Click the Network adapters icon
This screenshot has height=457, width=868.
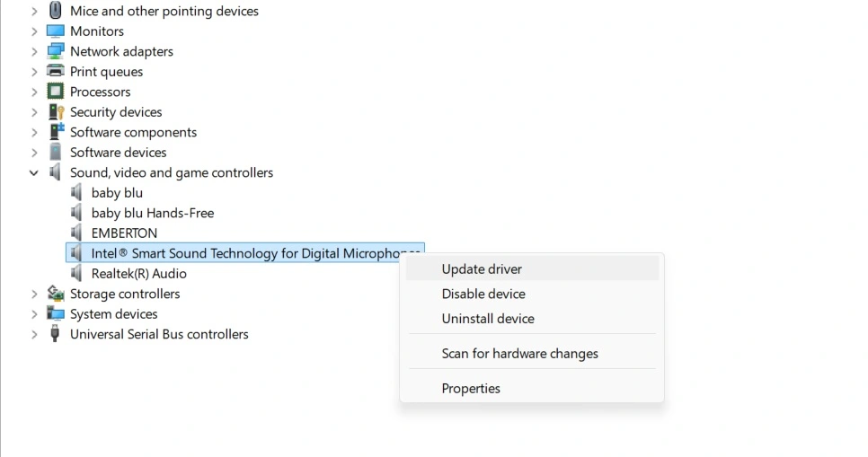tap(56, 51)
